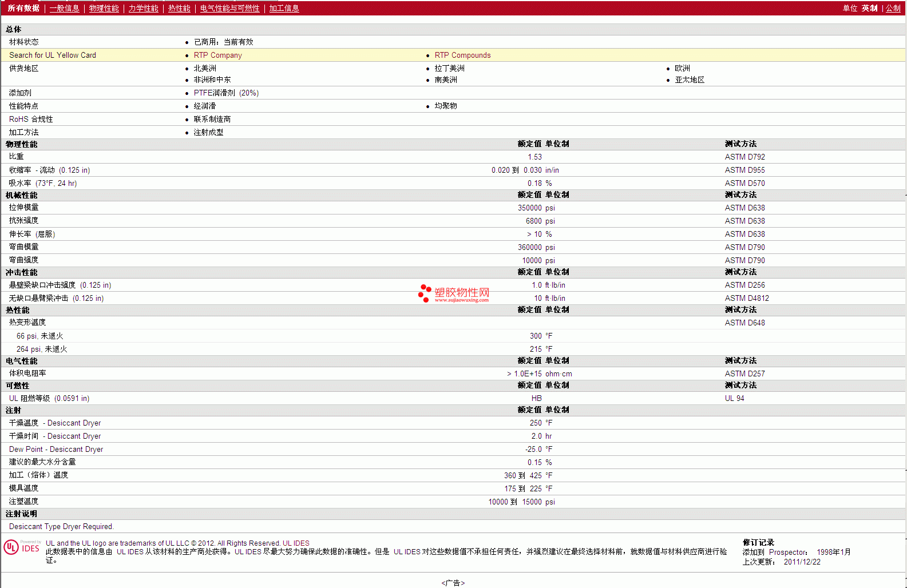This screenshot has height=588, width=907.
Task: Select 英制 units
Action: [x=869, y=8]
